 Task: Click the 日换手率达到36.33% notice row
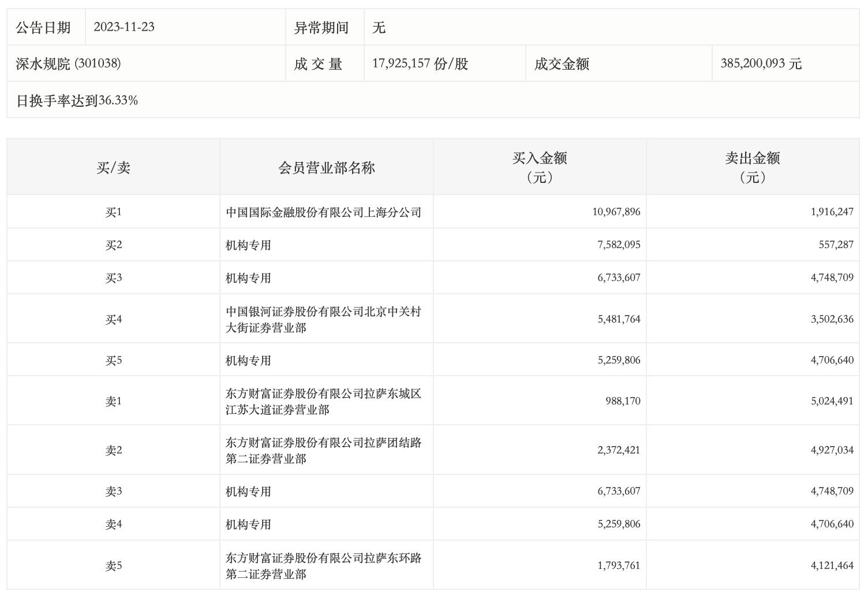pyautogui.click(x=77, y=100)
